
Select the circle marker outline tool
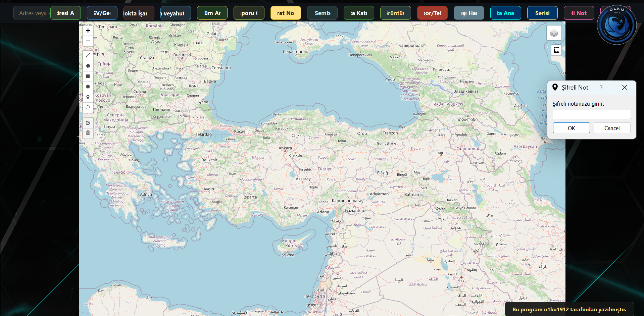pyautogui.click(x=88, y=107)
